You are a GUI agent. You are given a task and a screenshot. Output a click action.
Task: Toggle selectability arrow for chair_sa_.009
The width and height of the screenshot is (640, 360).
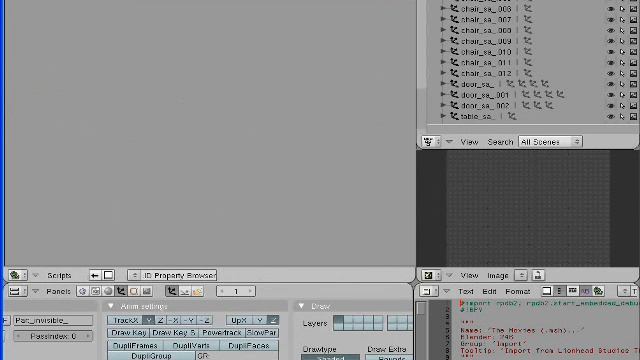pyautogui.click(x=622, y=41)
